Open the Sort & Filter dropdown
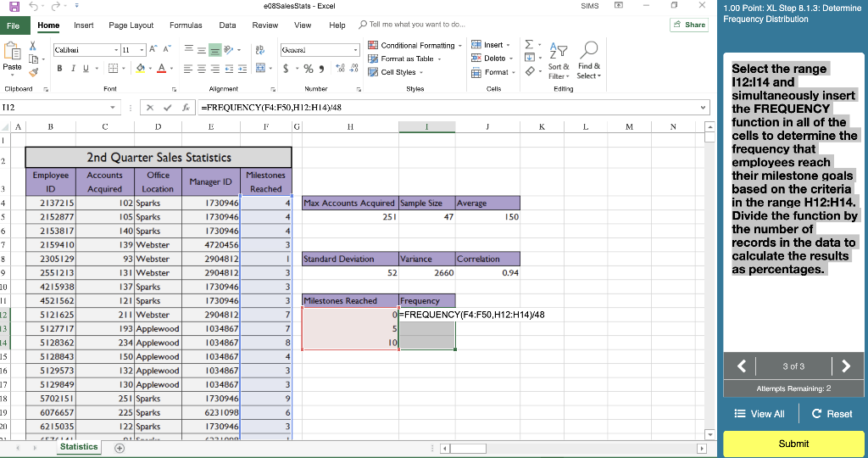868x458 pixels. (558, 61)
